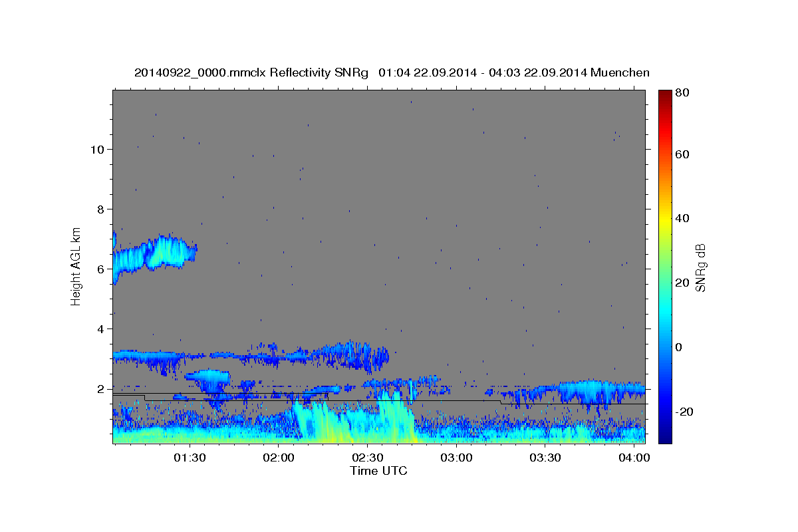This screenshot has height=532, width=798.
Task: Click the colorbar value 20 on the color scale
Action: (682, 283)
